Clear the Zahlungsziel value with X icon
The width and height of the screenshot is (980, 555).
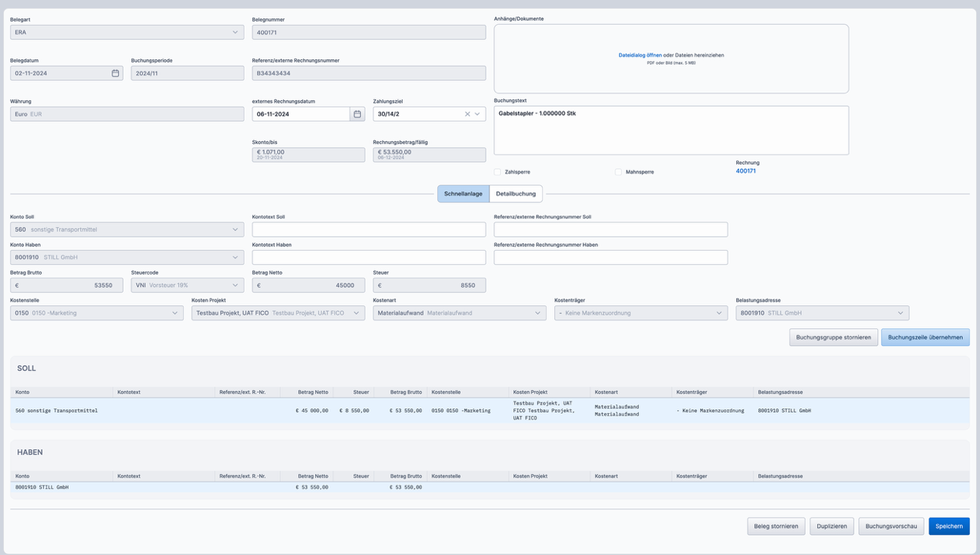[x=467, y=114]
